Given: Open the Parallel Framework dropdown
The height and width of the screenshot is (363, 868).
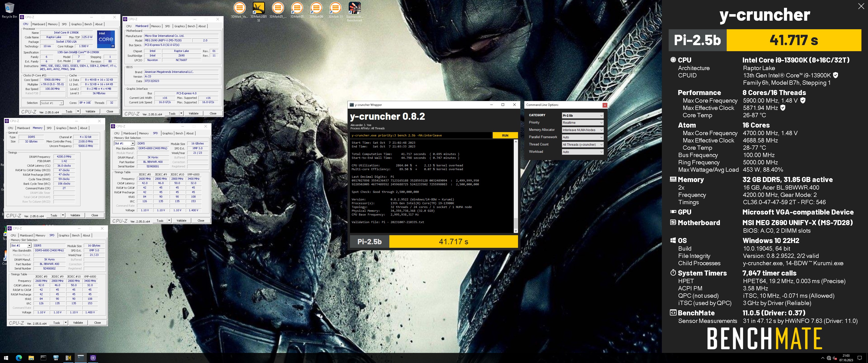Looking at the screenshot, I should point(582,137).
